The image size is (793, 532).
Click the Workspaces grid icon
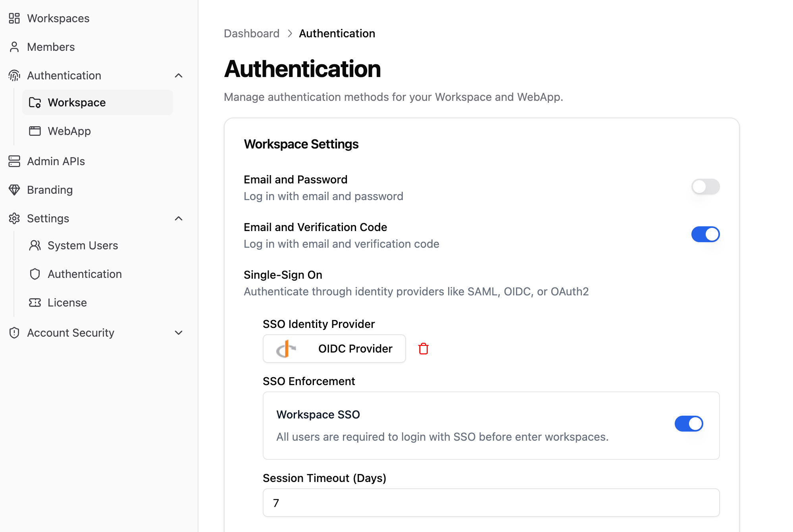click(x=14, y=18)
